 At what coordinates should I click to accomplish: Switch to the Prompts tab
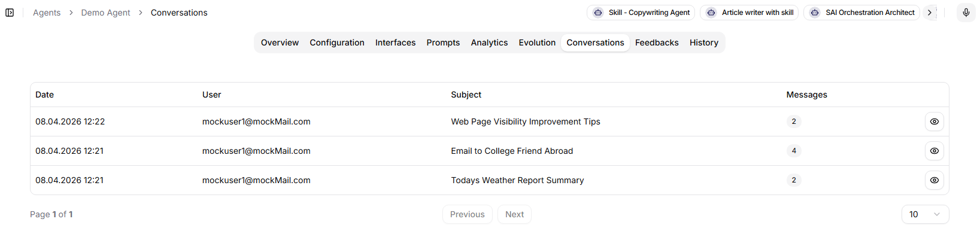(443, 42)
